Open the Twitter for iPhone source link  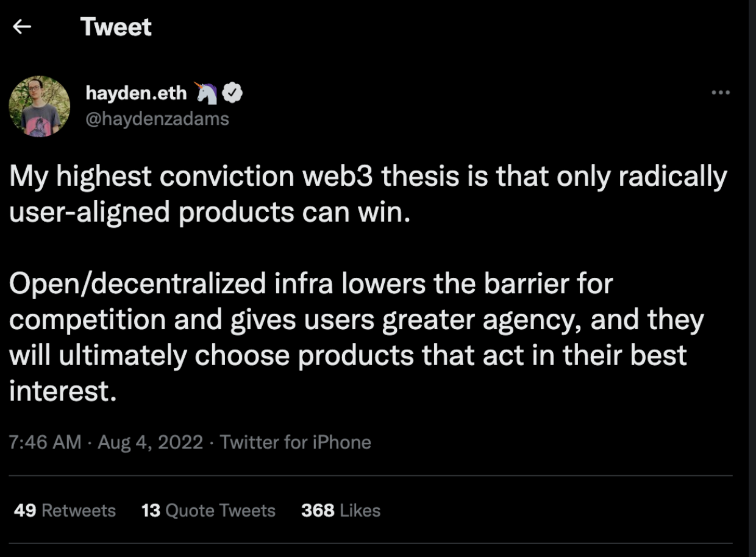pyautogui.click(x=295, y=442)
